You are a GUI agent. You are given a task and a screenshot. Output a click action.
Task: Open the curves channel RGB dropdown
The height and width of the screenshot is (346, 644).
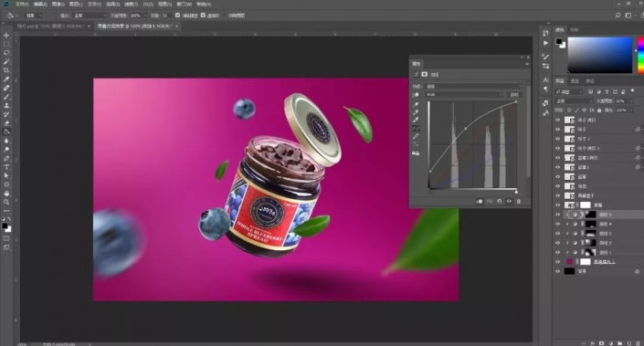click(465, 94)
